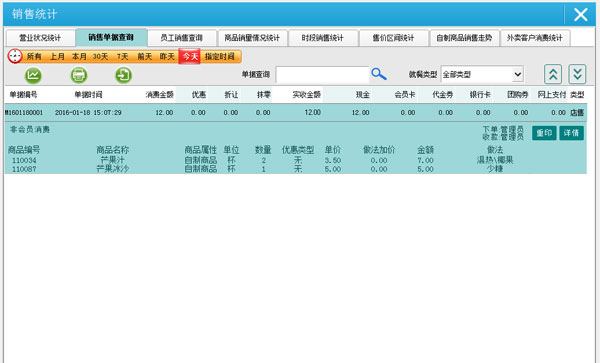Screen dimensions: 600x363
Task: Click the 单据查询 search input field
Action: (322, 75)
